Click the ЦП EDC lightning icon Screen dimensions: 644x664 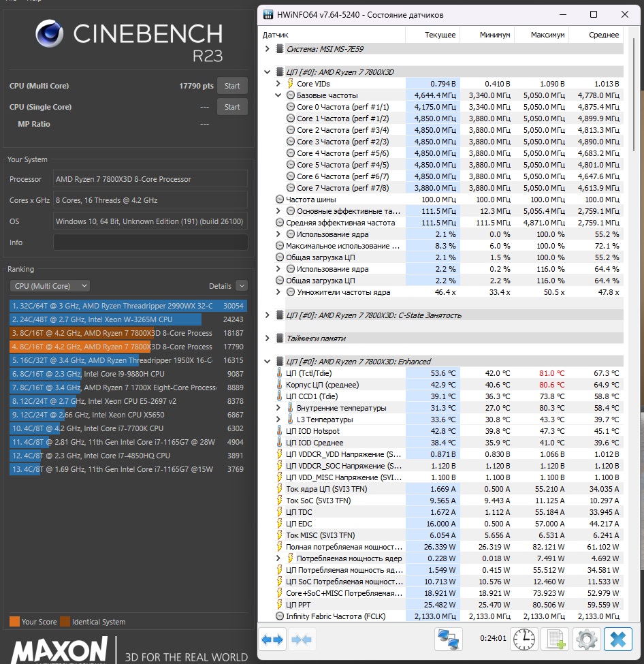coord(279,524)
